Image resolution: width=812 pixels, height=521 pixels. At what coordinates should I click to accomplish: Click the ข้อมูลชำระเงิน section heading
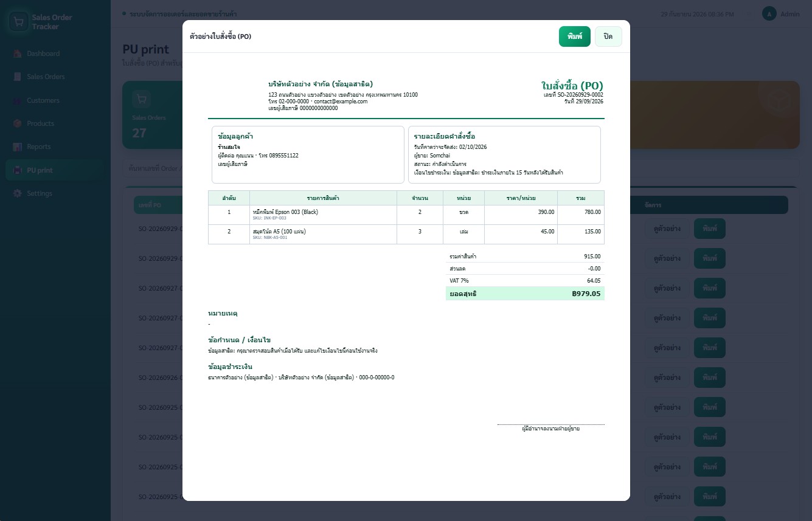click(x=230, y=367)
